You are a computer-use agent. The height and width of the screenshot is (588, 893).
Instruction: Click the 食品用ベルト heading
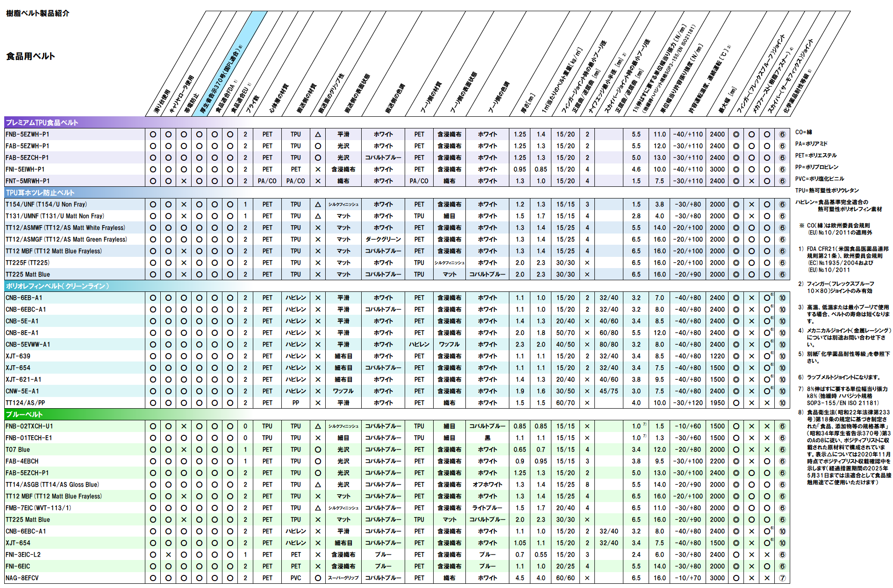click(x=30, y=57)
